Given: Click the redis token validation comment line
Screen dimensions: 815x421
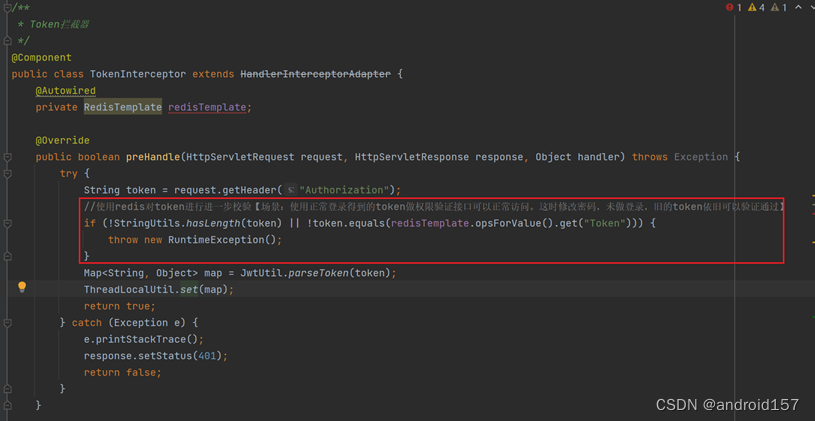Looking at the screenshot, I should click(433, 207).
